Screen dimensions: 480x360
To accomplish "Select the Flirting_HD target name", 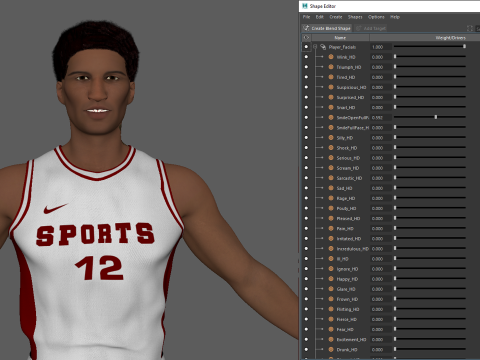I will (x=348, y=309).
